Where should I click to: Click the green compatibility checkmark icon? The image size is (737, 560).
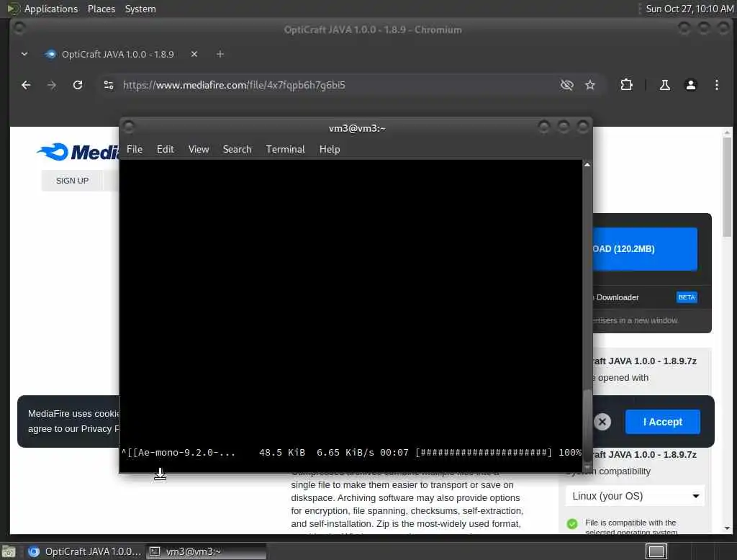tap(572, 524)
